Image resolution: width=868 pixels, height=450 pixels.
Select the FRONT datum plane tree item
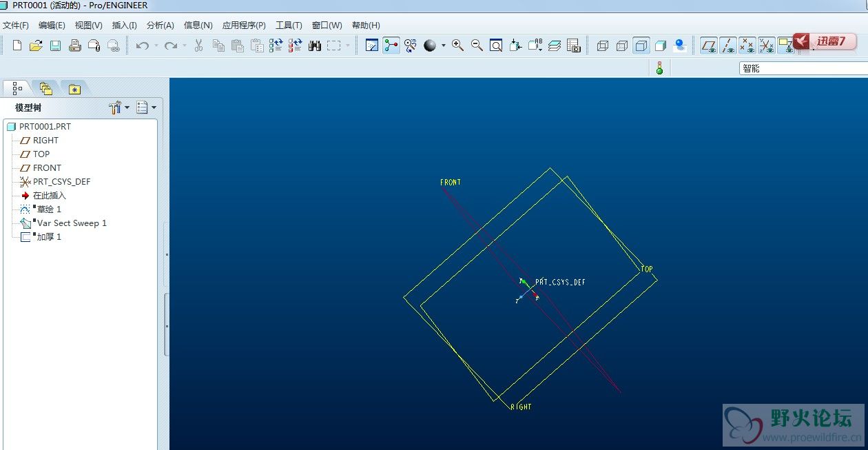point(41,168)
